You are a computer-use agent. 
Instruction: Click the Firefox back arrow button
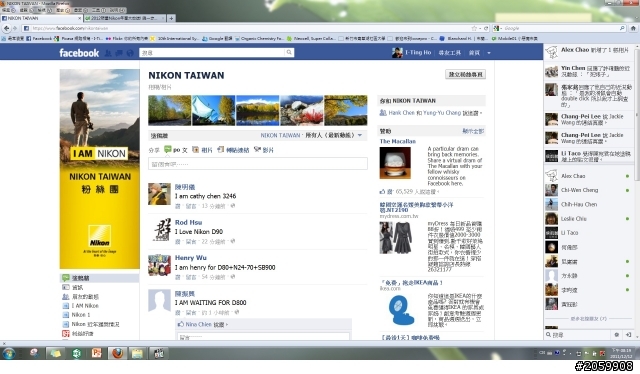[x=6, y=28]
